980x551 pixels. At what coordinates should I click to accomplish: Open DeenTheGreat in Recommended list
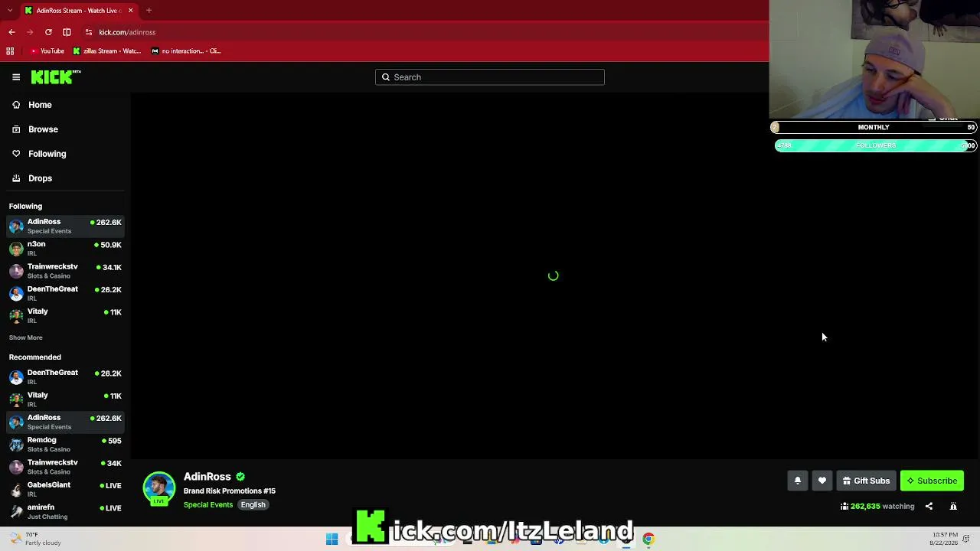point(66,377)
